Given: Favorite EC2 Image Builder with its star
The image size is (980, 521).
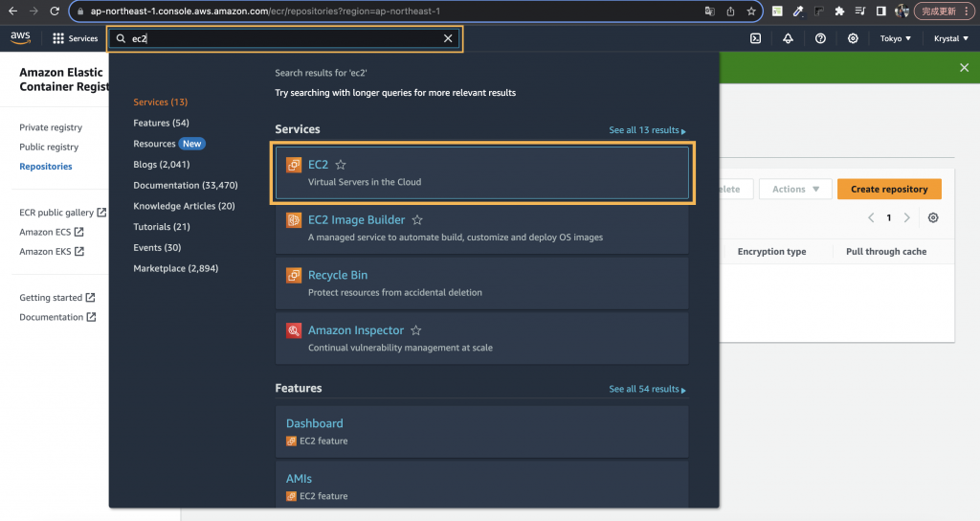Looking at the screenshot, I should coord(417,219).
